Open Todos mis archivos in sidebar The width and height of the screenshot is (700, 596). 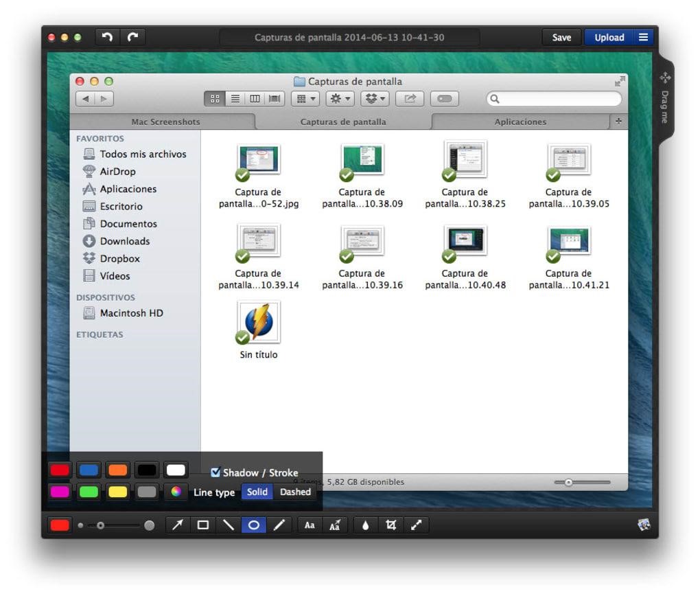[x=135, y=154]
